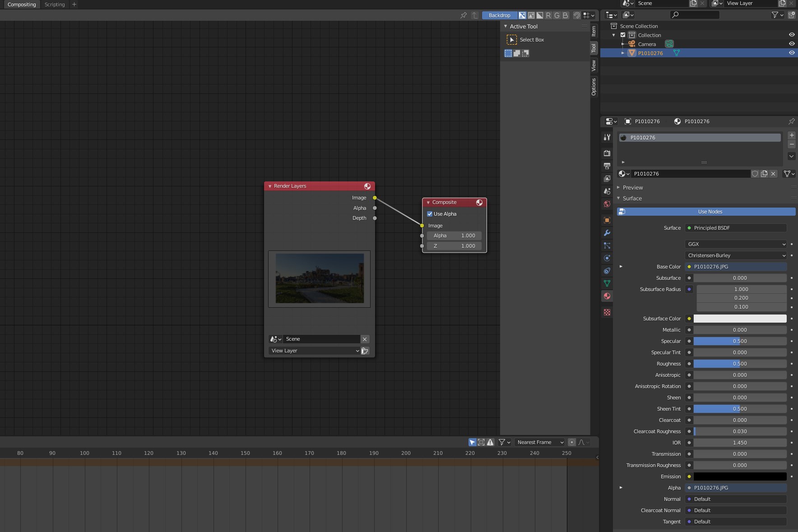Open the Texture properties checkerboard tab
Viewport: 798px width, 532px height.
[607, 312]
